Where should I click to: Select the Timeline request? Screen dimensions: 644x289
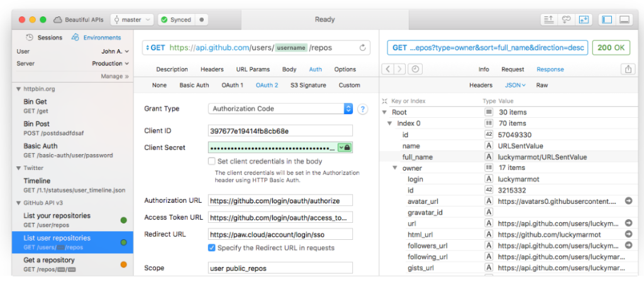click(x=72, y=185)
